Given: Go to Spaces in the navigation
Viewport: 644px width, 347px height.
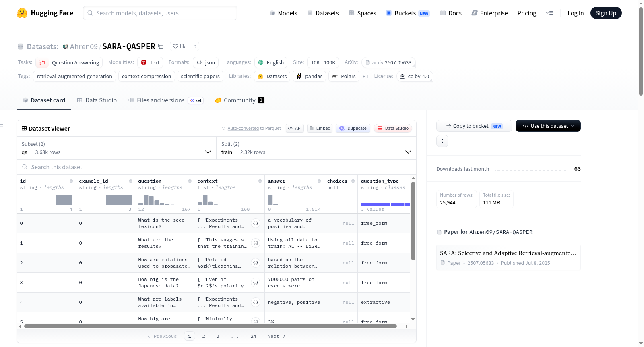Looking at the screenshot, I should click(x=363, y=13).
